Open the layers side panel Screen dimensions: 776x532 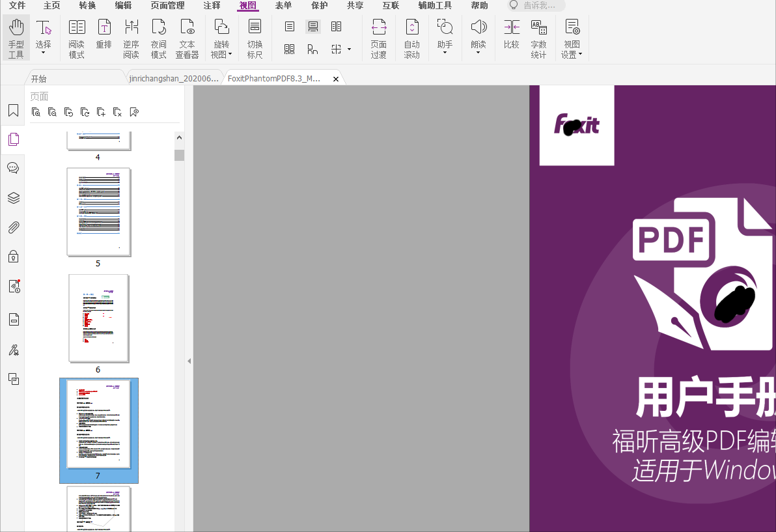14,198
